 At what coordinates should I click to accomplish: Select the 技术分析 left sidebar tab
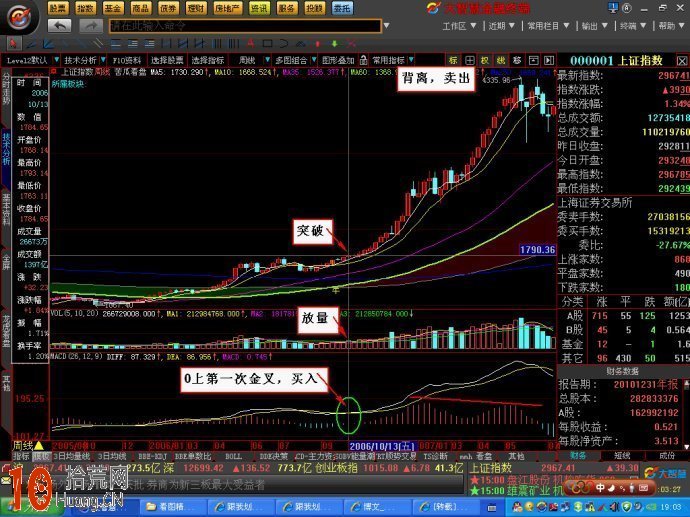[6, 149]
